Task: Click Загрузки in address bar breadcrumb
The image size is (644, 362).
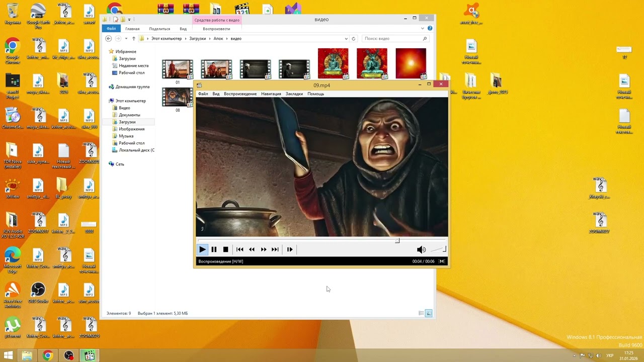Action: coord(198,39)
